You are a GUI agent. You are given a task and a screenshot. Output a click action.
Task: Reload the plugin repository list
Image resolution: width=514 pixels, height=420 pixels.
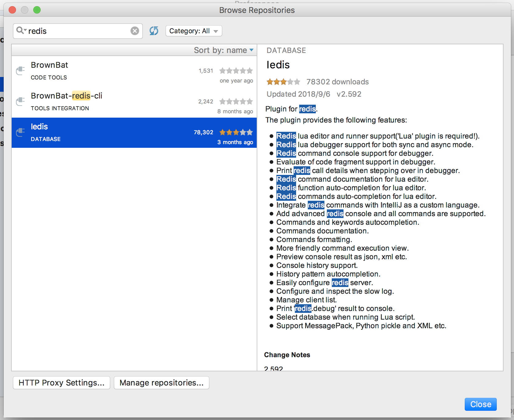tap(154, 31)
